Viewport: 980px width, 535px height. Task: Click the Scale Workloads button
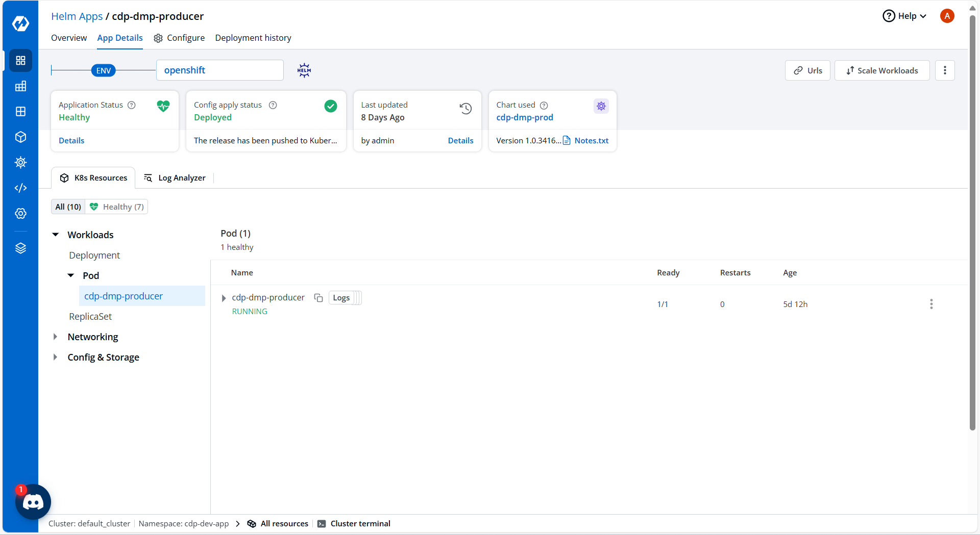click(x=881, y=70)
